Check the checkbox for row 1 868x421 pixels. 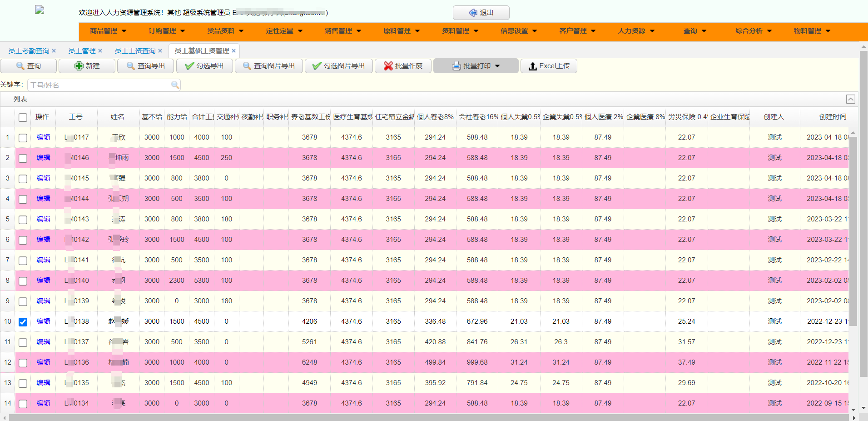click(x=23, y=138)
